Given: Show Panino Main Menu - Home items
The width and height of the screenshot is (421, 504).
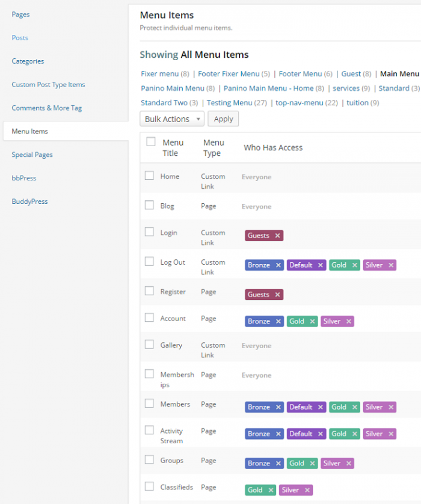Looking at the screenshot, I should (268, 88).
